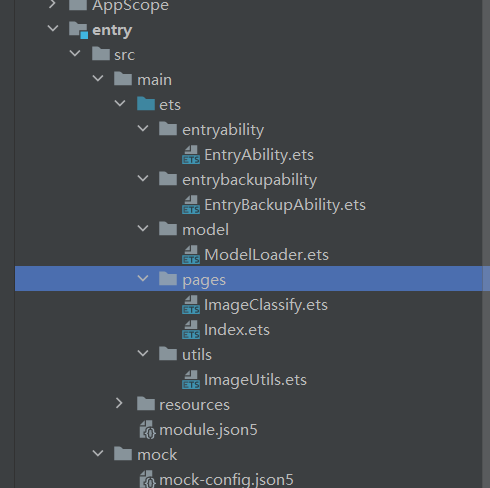Click the EntryAbility.ets file icon
Screen dimensions: 490x488
point(191,155)
